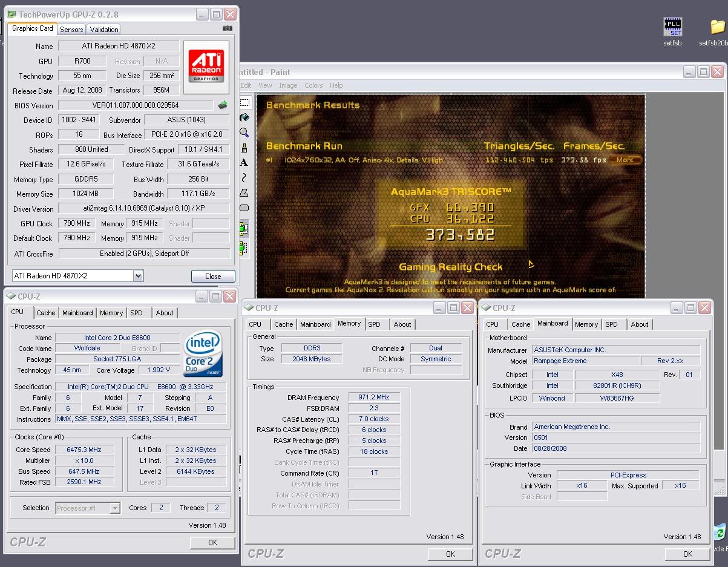Screen dimensions: 728x567
Task: Click the Multiplier value x 10.0
Action: 84,460
